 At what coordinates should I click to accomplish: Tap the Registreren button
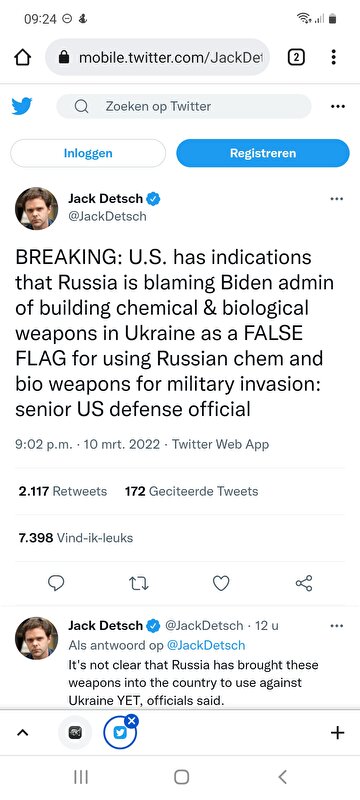pyautogui.click(x=263, y=153)
